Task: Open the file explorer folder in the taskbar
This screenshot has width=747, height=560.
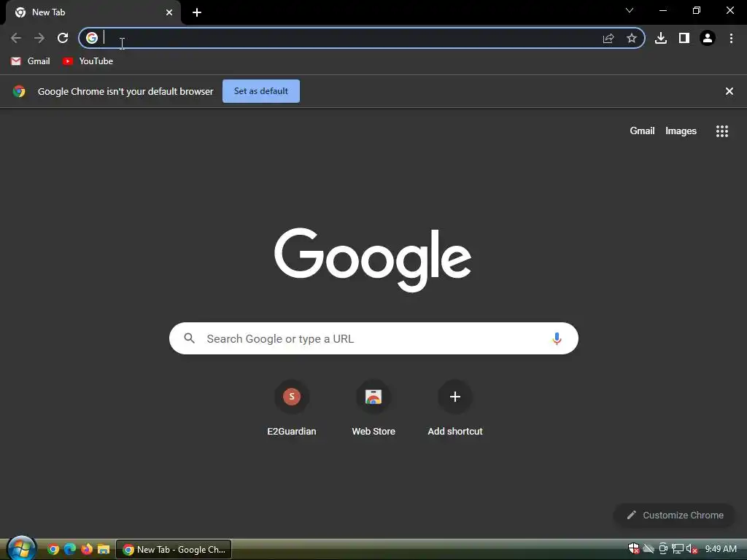Action: click(104, 550)
